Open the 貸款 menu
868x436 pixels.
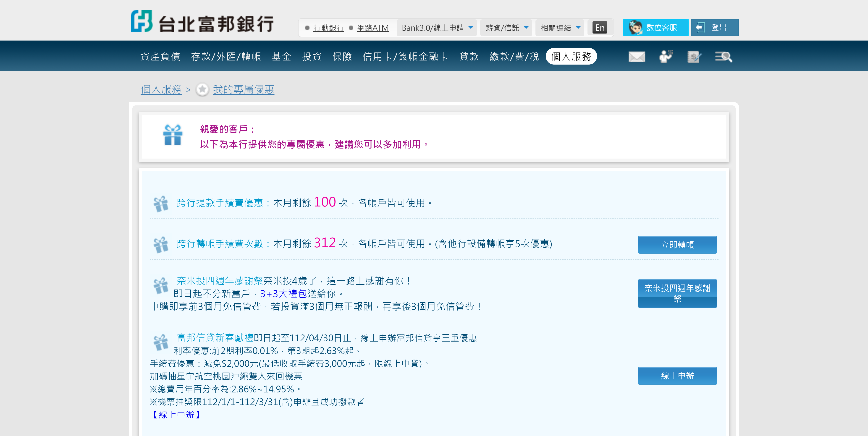[469, 56]
